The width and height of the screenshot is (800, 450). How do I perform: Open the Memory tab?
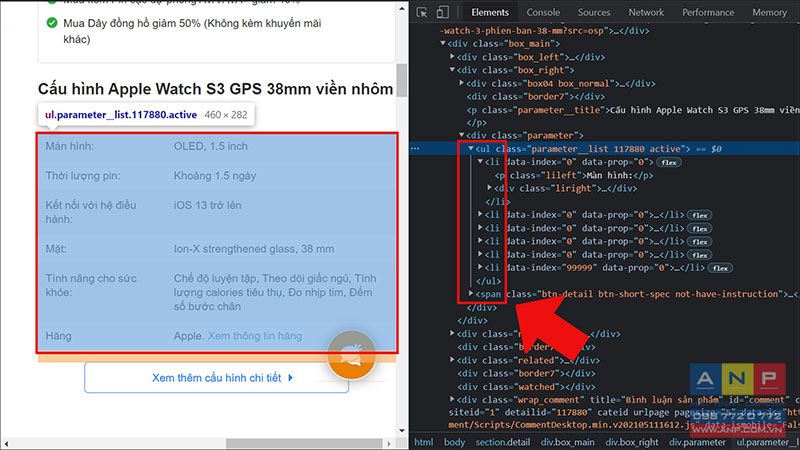769,12
